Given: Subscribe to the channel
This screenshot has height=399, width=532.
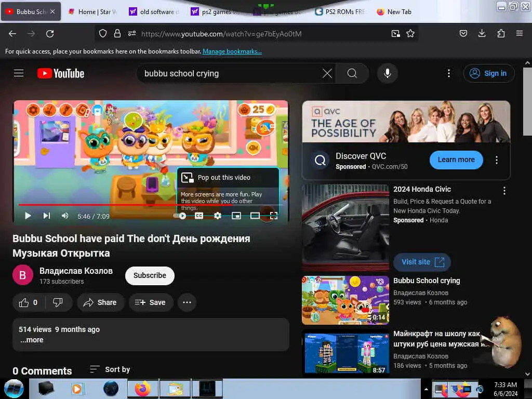Looking at the screenshot, I should click(150, 275).
